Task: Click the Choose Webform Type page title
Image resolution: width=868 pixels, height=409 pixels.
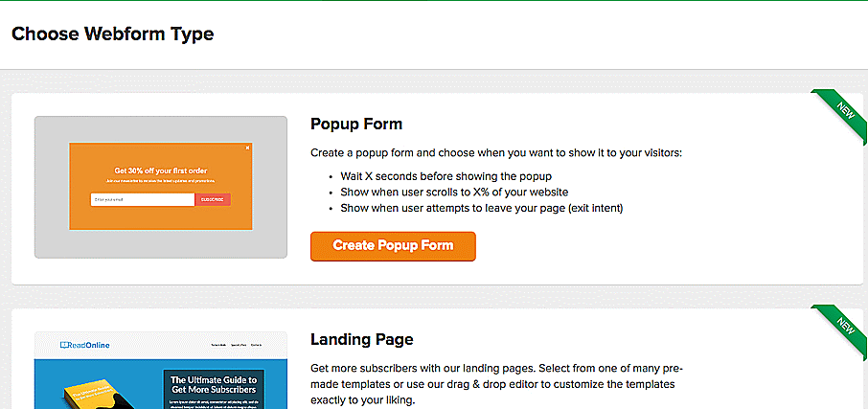Action: pyautogui.click(x=112, y=34)
